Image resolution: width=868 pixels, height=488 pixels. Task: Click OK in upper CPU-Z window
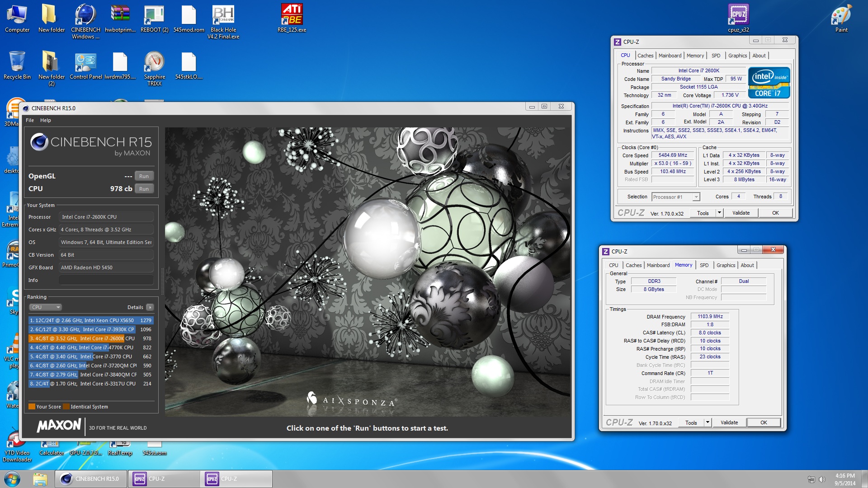tap(775, 213)
